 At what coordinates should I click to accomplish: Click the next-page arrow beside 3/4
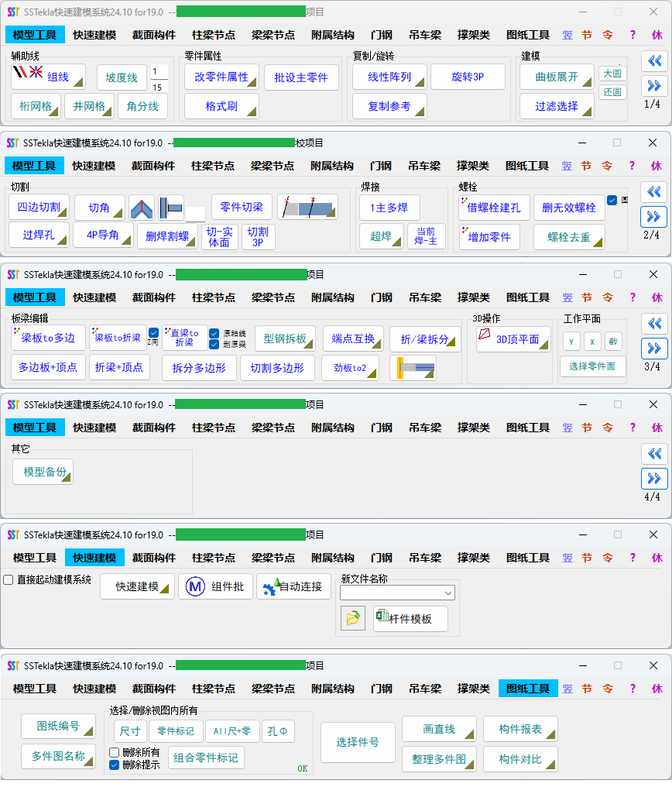pos(654,349)
